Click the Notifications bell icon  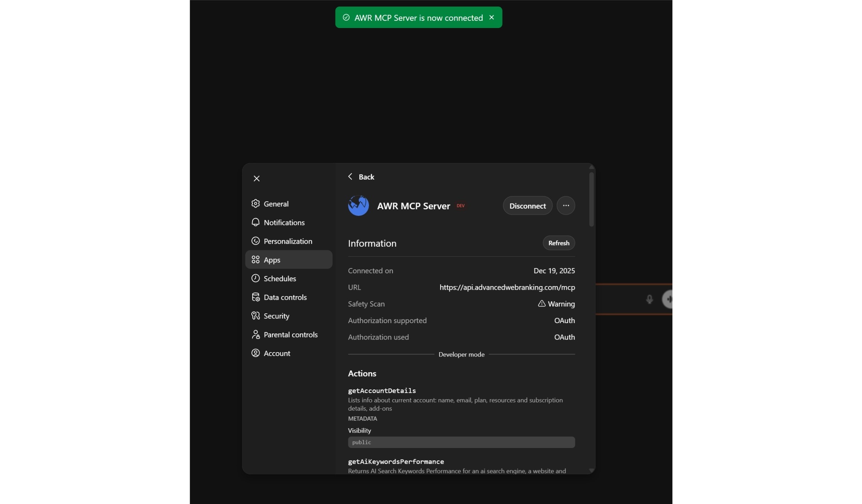click(x=255, y=223)
